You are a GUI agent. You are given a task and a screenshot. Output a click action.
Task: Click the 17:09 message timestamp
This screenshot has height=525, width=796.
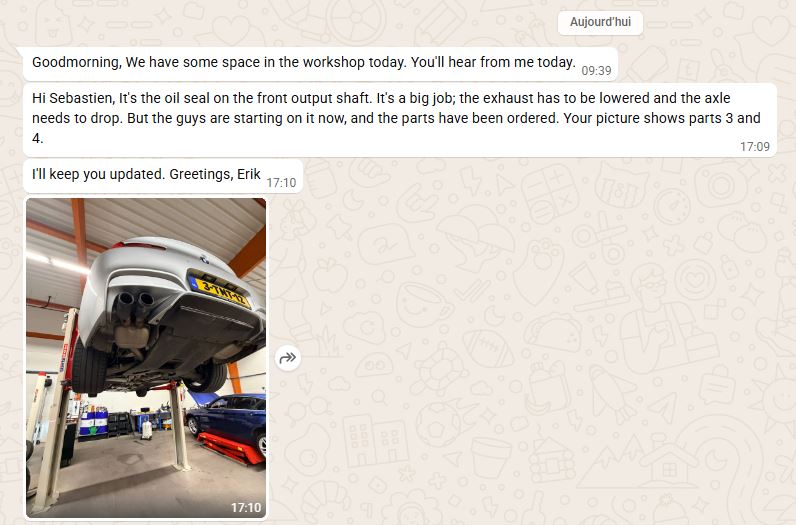(x=755, y=147)
